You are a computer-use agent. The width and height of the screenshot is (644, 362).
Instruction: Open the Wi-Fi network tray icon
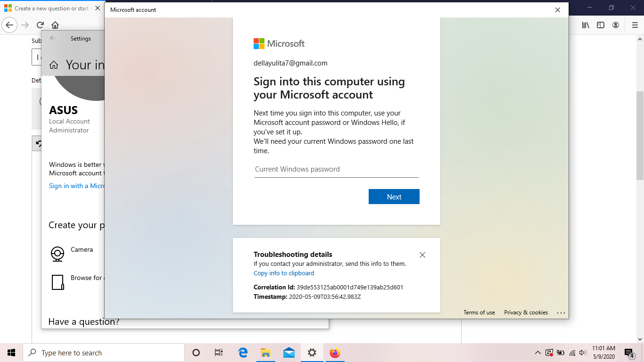tap(572, 353)
